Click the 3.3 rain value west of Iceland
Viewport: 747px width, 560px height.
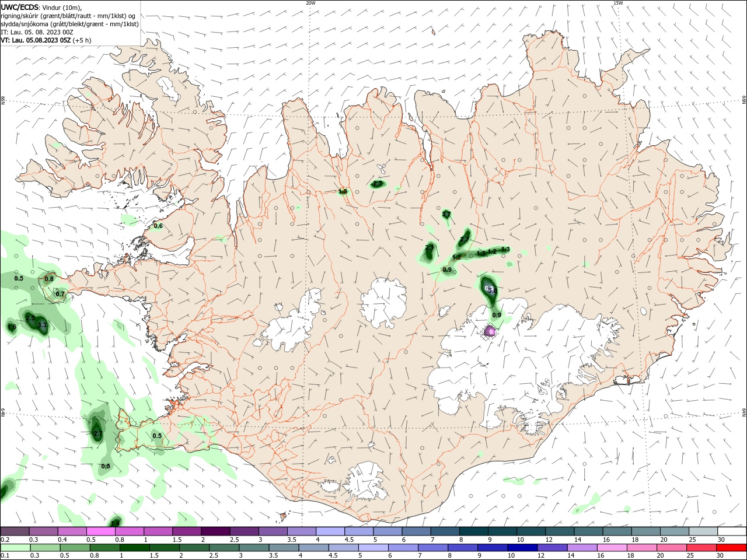(42, 325)
